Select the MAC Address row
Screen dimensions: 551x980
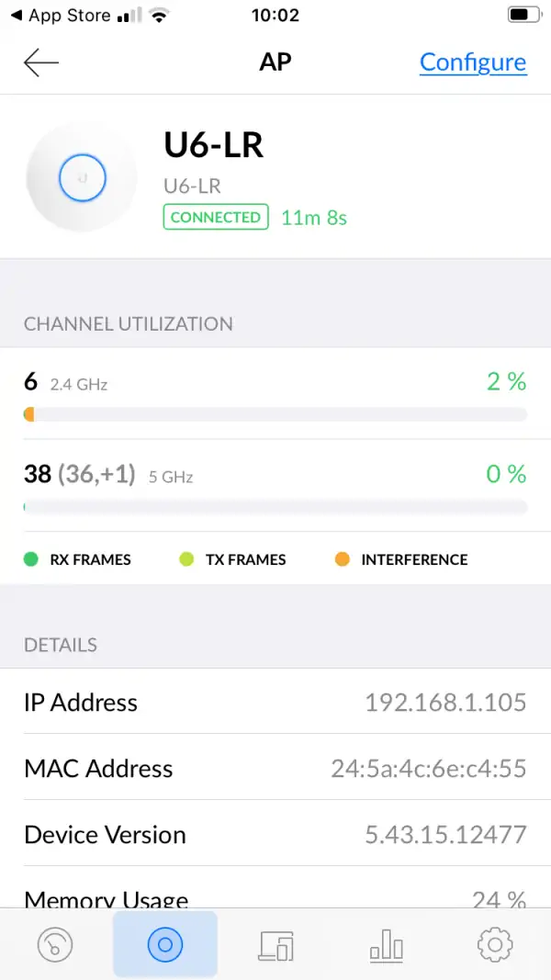(275, 769)
